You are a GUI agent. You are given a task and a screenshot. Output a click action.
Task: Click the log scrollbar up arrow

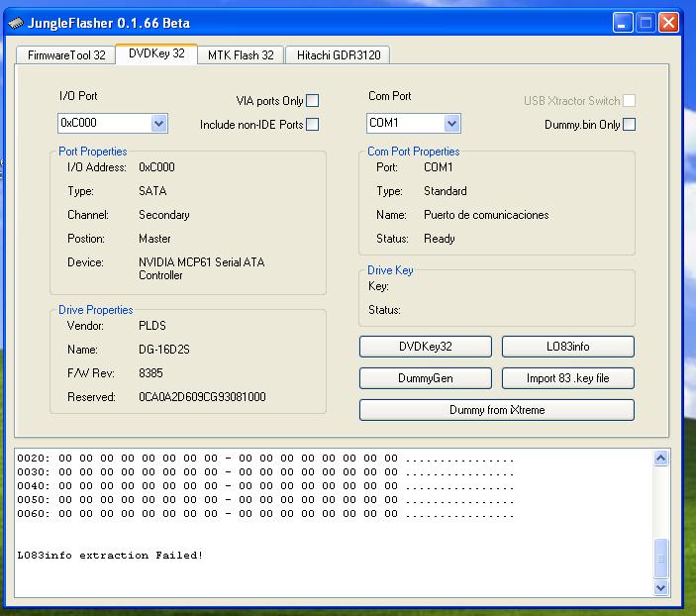[x=661, y=459]
